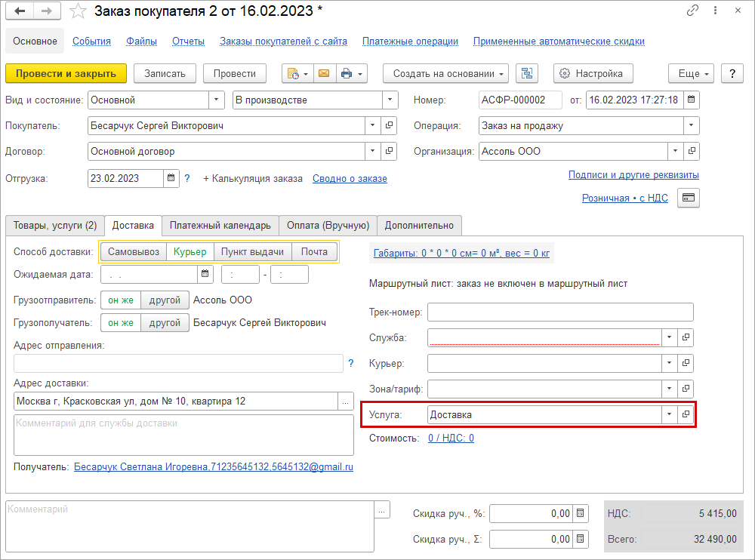This screenshot has width=755, height=560.
Task: Add order to favorites with star icon
Action: pos(78,11)
